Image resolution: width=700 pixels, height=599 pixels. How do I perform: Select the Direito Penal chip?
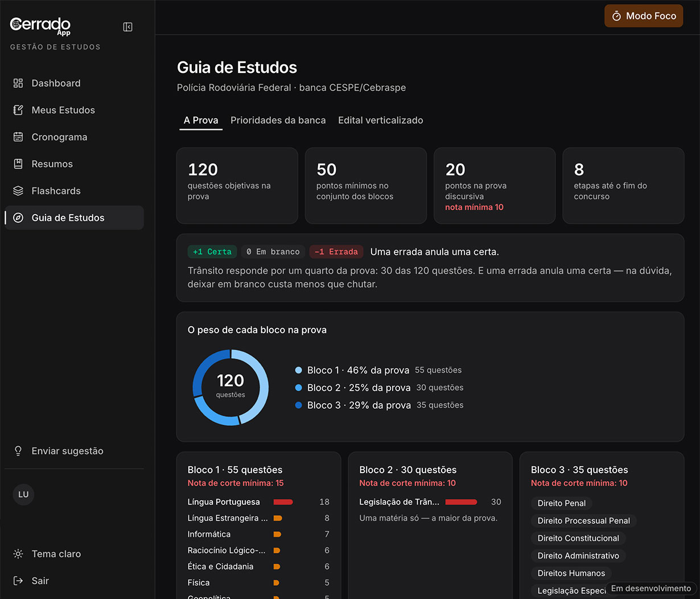tap(562, 503)
